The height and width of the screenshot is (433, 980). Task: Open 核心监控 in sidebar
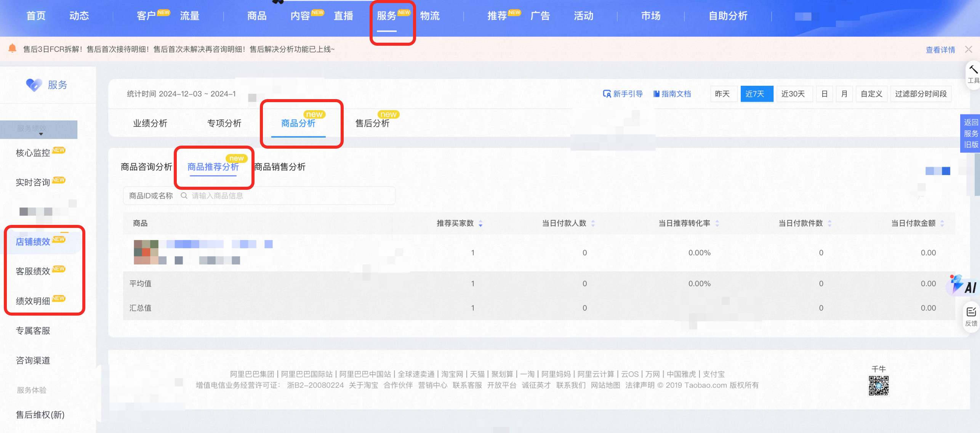(x=33, y=153)
